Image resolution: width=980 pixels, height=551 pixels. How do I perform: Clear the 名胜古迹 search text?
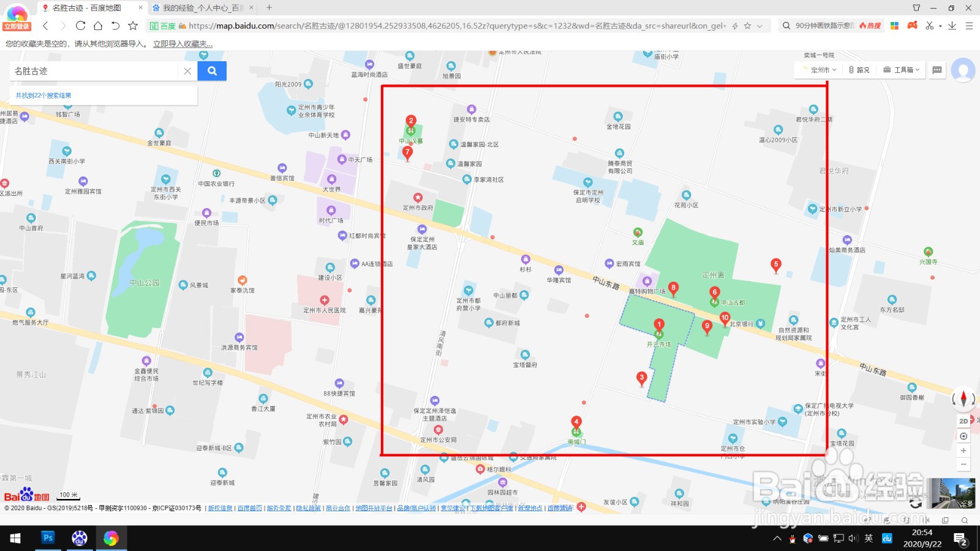pos(187,71)
